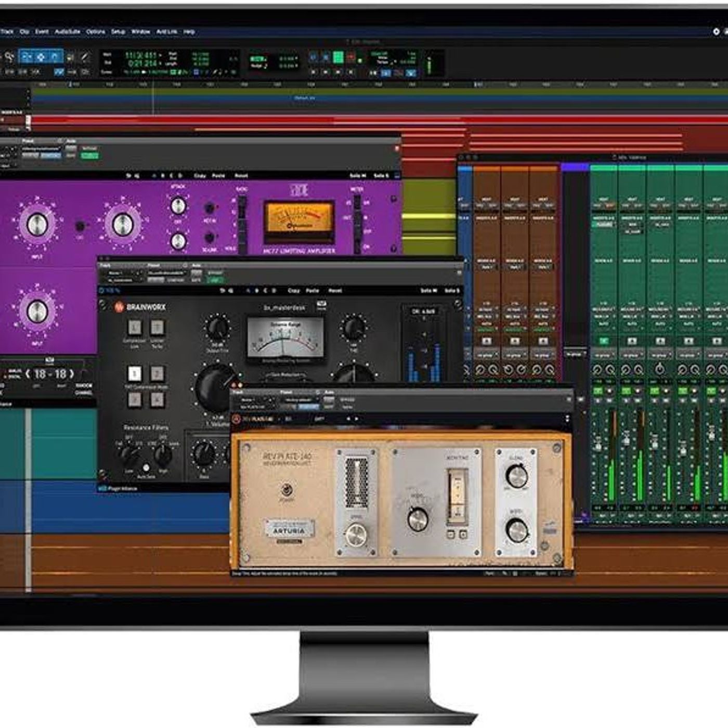Screen dimensions: 728x728
Task: Click Copy in the MC77 plugin toolbar
Action: tap(200, 176)
